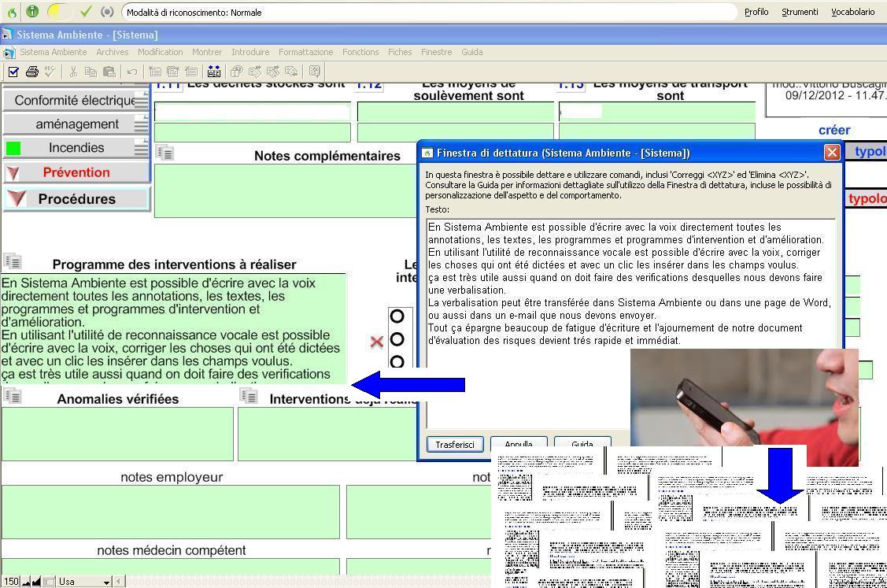Select the top radio button in the intervention column
The image size is (887, 588).
(397, 316)
